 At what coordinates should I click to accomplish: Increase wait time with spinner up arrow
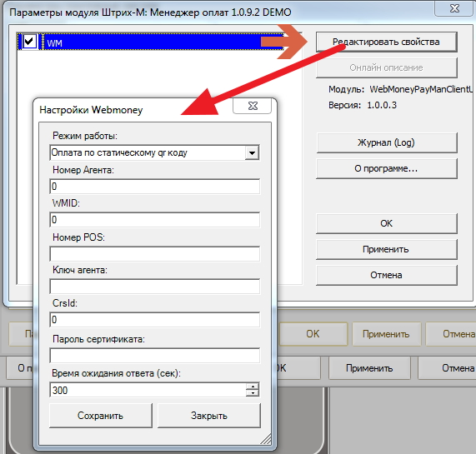point(253,387)
